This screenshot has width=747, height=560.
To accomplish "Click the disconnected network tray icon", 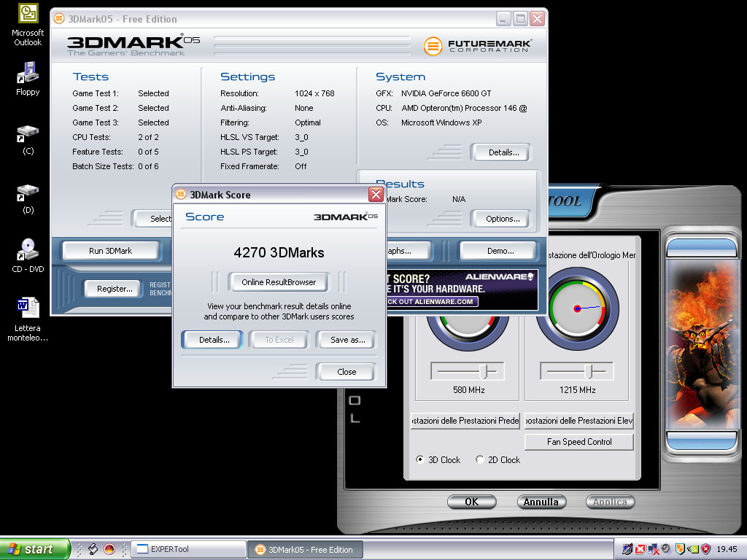I will (x=653, y=550).
